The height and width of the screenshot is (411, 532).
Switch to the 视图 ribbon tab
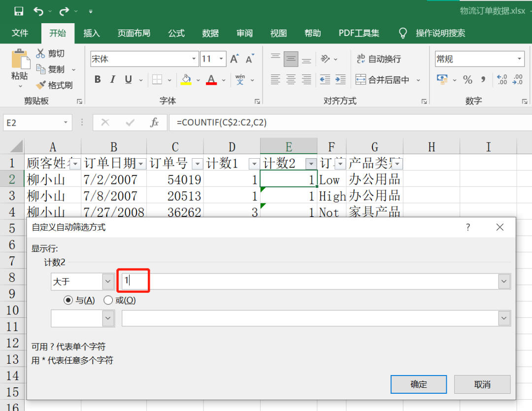(278, 33)
